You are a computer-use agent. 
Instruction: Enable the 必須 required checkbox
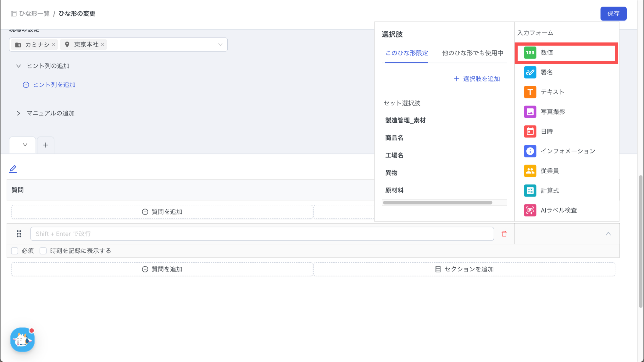15,251
